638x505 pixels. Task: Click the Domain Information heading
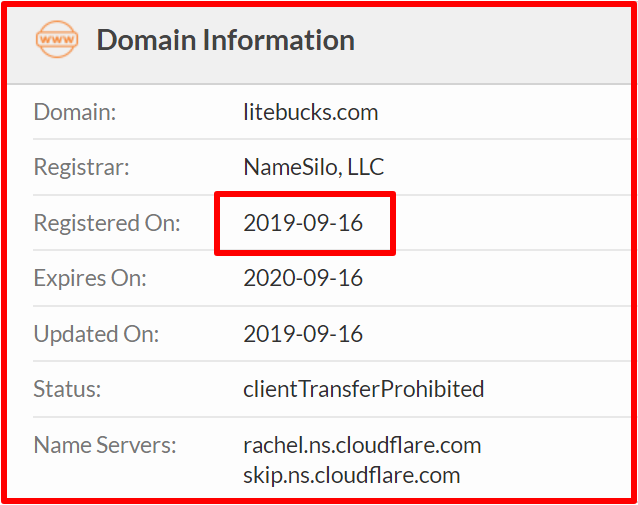tap(225, 40)
